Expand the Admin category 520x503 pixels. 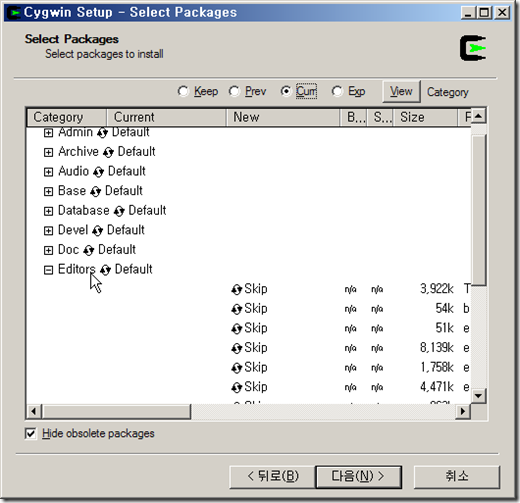point(48,133)
